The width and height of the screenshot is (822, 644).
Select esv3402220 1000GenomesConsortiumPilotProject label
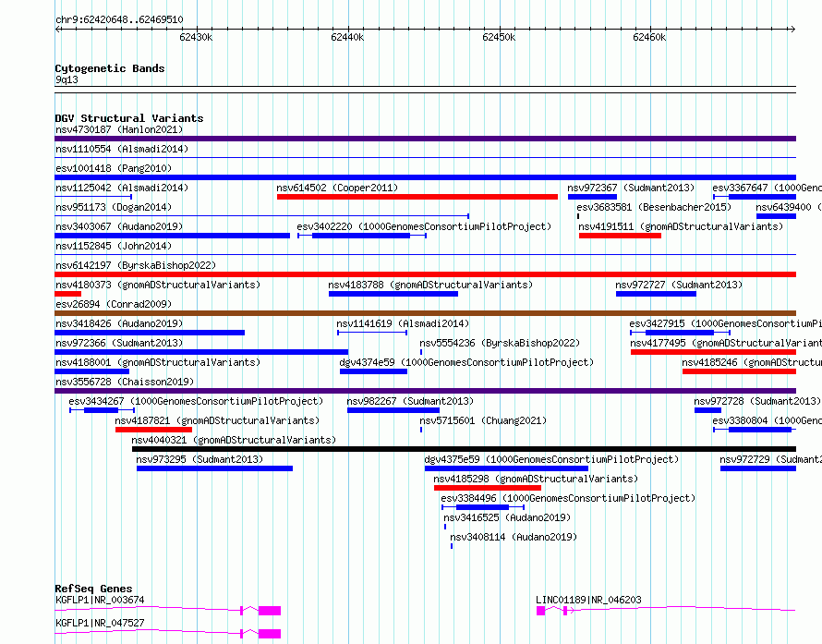click(x=424, y=226)
